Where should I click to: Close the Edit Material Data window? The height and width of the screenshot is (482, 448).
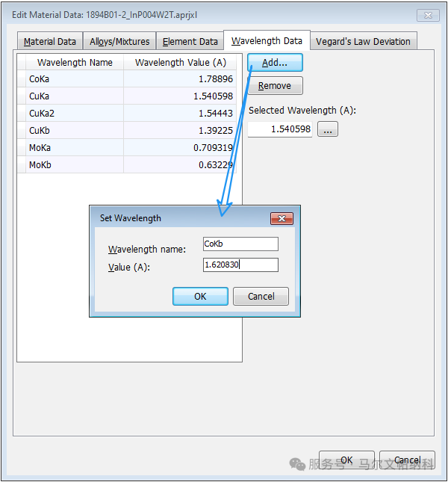428,16
